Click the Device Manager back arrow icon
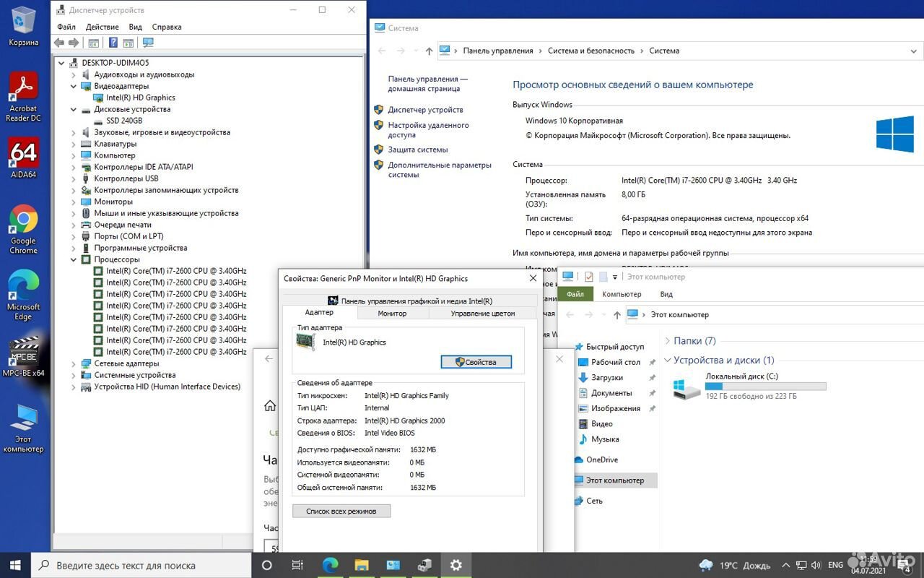Viewport: 924px width, 578px height. click(x=59, y=43)
